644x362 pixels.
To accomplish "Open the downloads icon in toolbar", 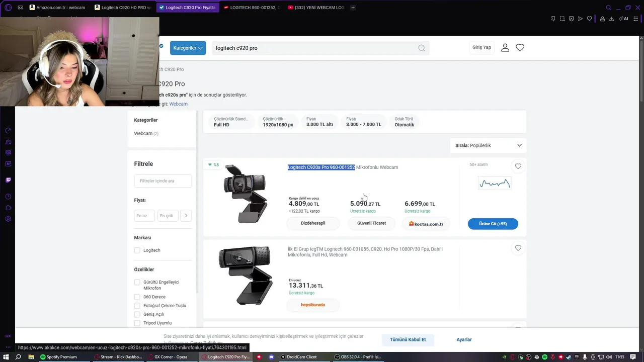I will coord(611,19).
